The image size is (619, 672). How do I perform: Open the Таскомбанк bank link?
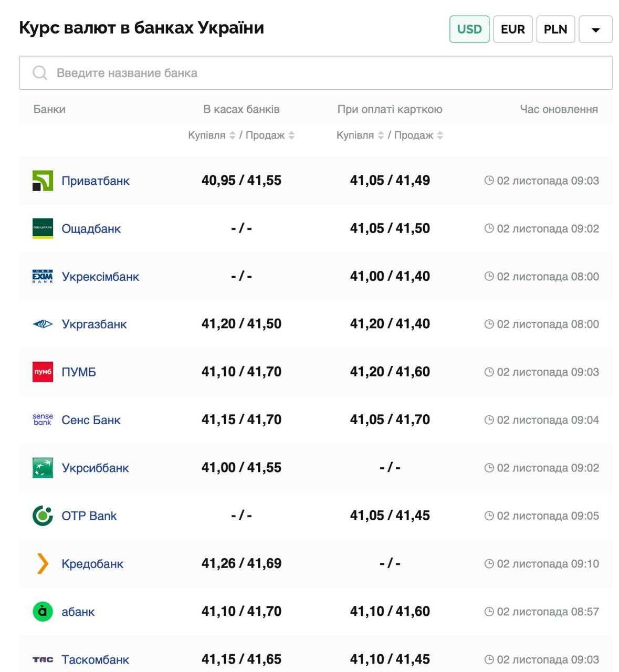point(95,659)
